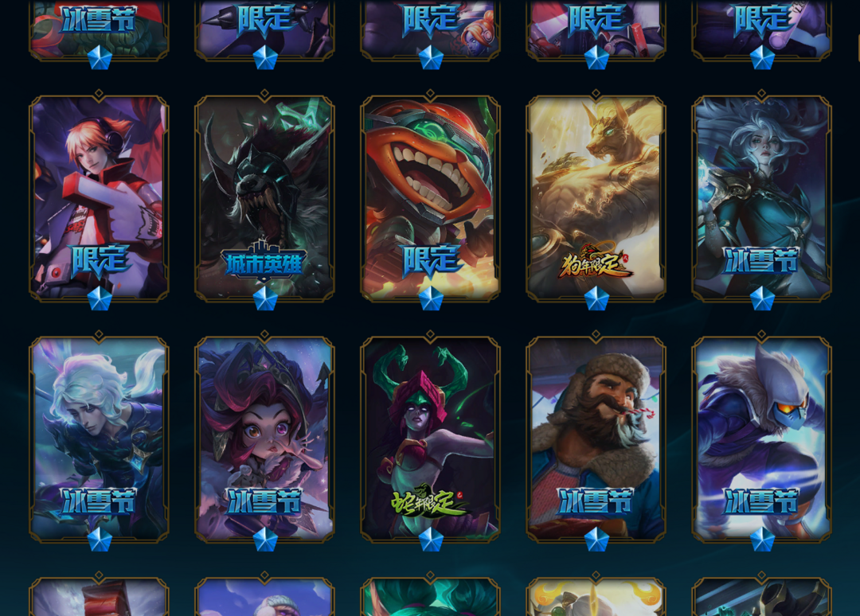Screen dimensions: 860x616
Task: Click blue gem under 蛇年限定 Cassiopeia card
Action: 431,540
